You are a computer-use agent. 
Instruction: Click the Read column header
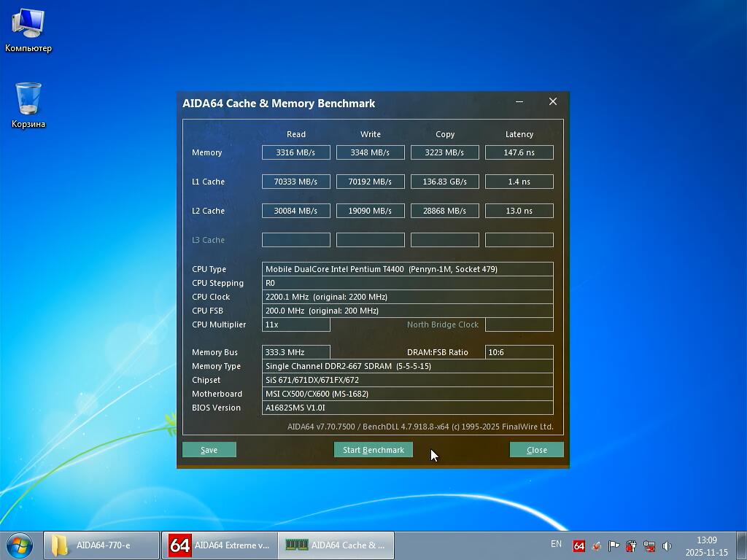[296, 134]
